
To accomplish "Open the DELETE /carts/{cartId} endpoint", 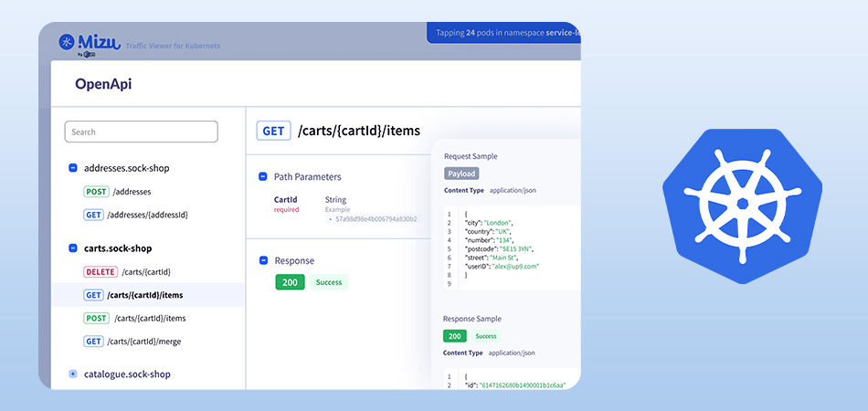I will pos(127,272).
